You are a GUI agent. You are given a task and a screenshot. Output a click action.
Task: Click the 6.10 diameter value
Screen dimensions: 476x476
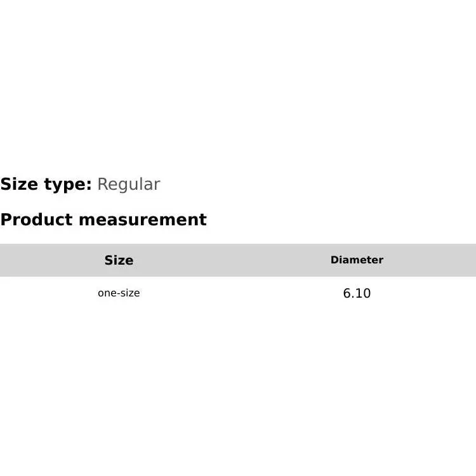(x=357, y=293)
